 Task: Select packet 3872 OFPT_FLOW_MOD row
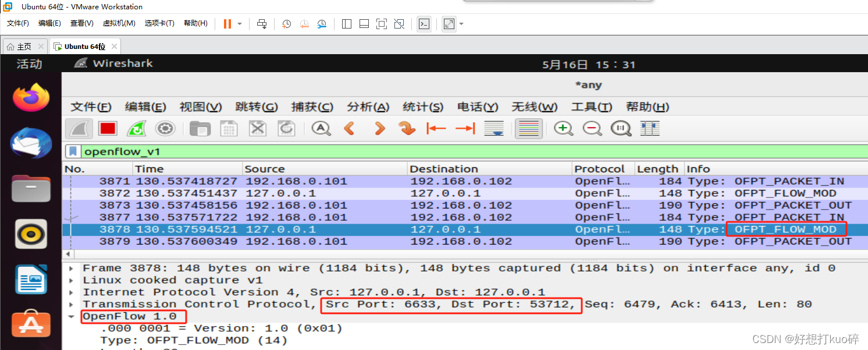coord(465,193)
